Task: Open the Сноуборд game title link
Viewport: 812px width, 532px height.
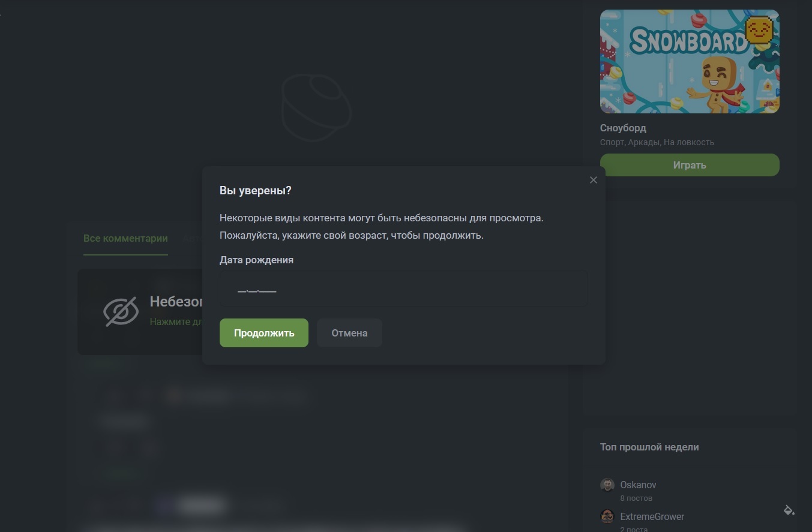Action: (623, 128)
